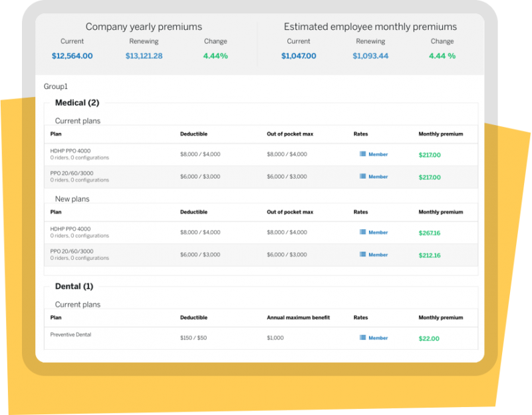
Task: Click $217.00 premium for current PPO 20/60/3000
Action: pyautogui.click(x=430, y=178)
